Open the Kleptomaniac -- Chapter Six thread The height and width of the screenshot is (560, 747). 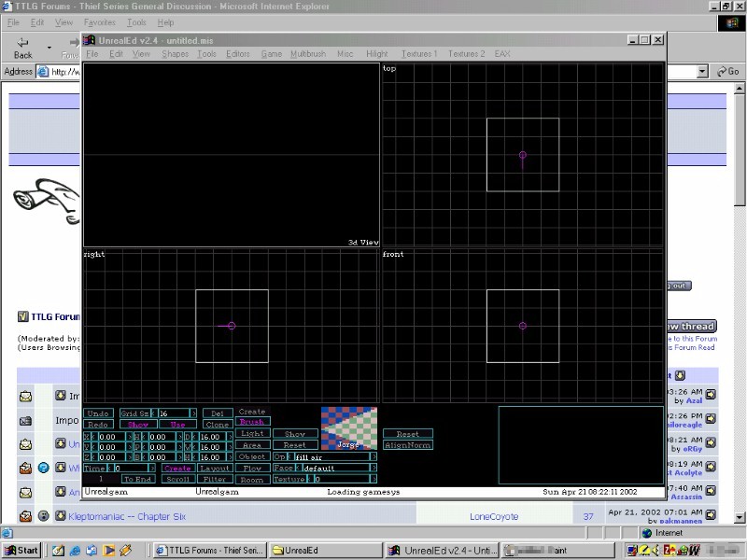[127, 515]
